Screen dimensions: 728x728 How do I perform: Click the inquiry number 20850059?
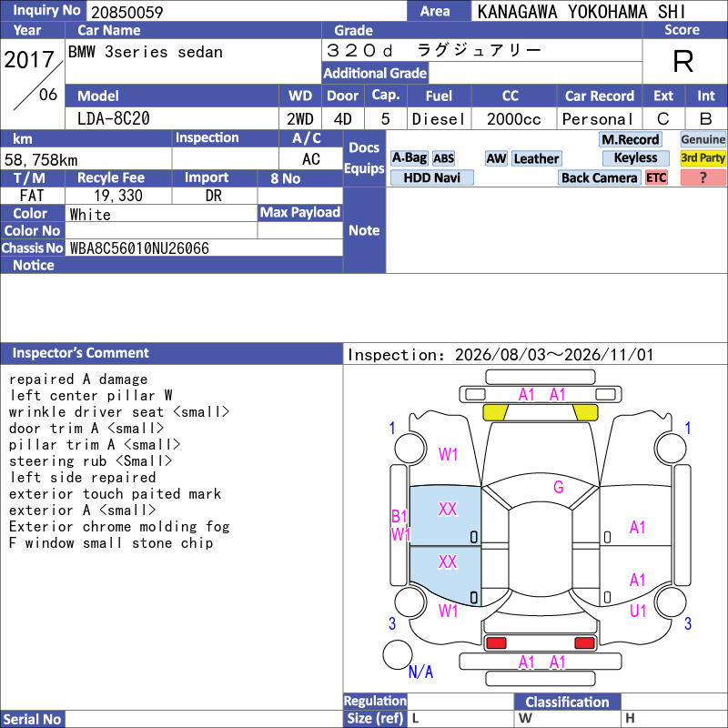(127, 12)
